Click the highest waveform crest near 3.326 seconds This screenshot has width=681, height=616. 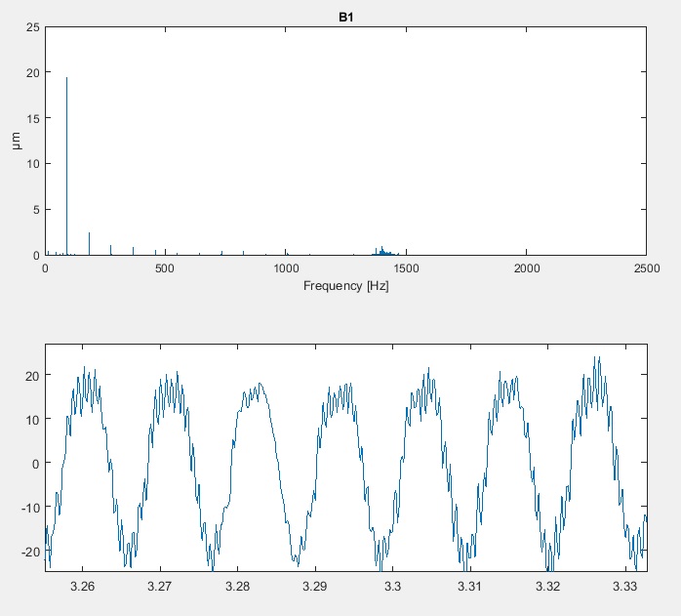[599, 358]
